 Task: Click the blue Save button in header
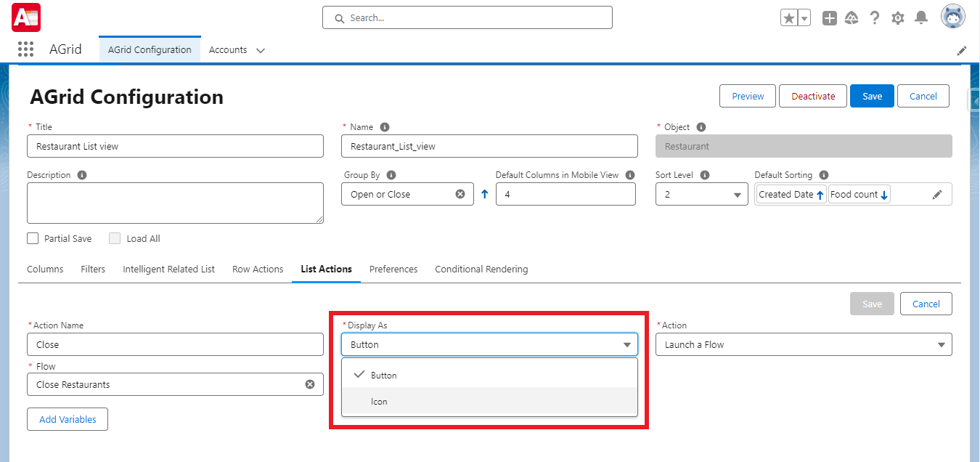tap(873, 96)
